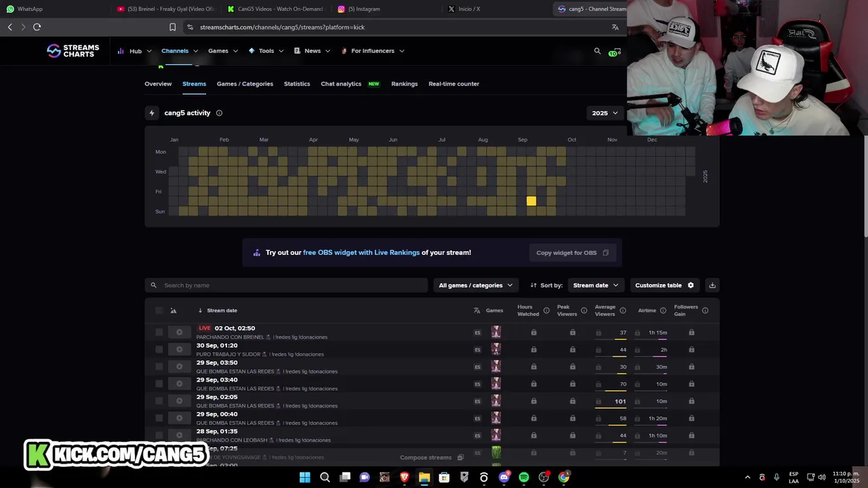Click the bookmark icon in the address bar
Image resolution: width=868 pixels, height=488 pixels.
172,27
